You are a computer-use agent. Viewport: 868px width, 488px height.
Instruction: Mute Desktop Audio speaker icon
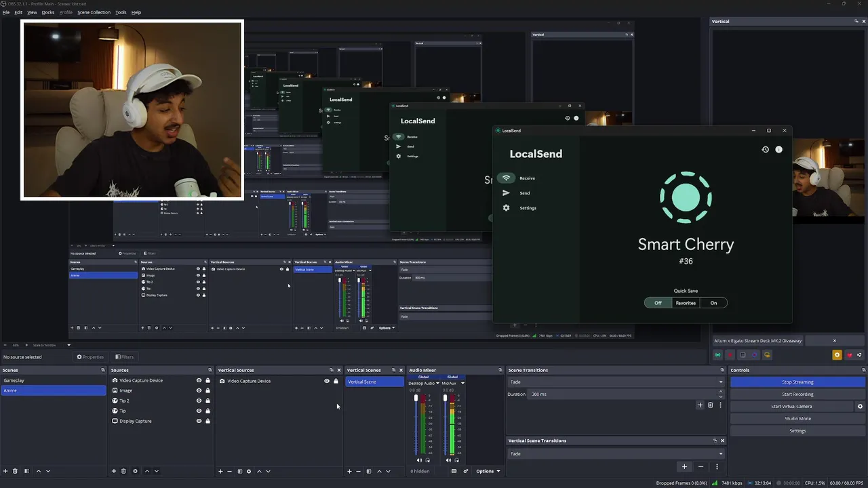[x=418, y=460]
